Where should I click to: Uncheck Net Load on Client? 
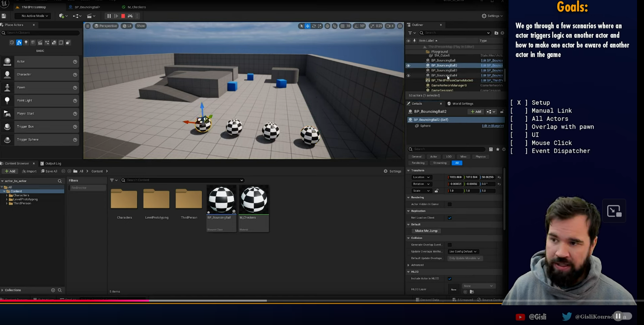[x=450, y=218]
